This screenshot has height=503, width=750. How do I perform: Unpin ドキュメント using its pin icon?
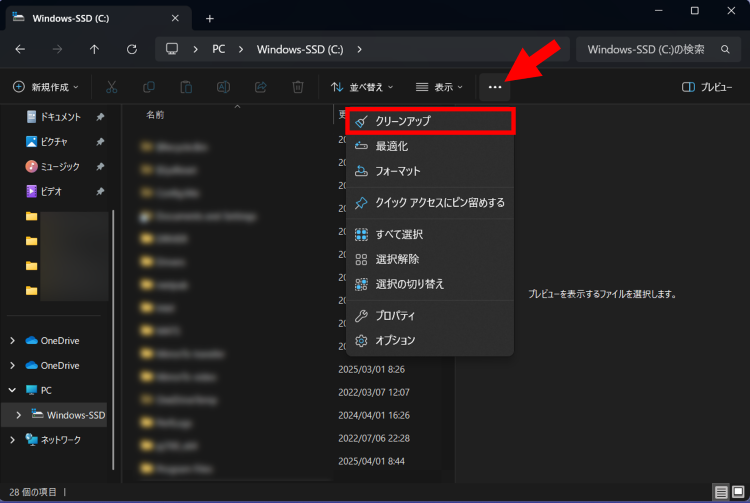click(100, 117)
